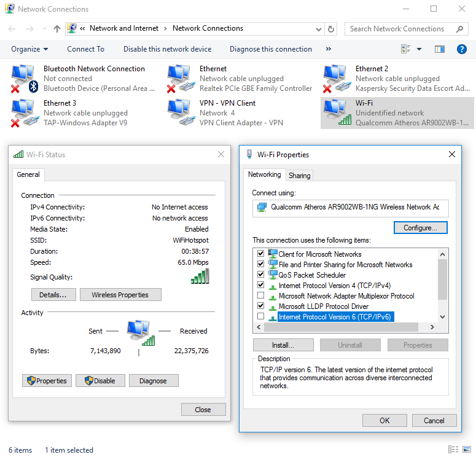Viewport: 476px width, 457px height.
Task: Click the items list vertical scrollbar thumb
Action: point(442,279)
